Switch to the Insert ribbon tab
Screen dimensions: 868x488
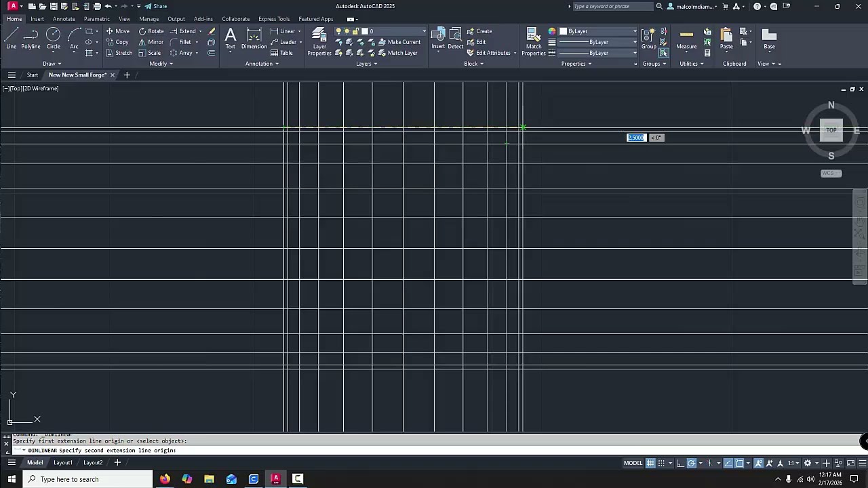click(x=37, y=19)
